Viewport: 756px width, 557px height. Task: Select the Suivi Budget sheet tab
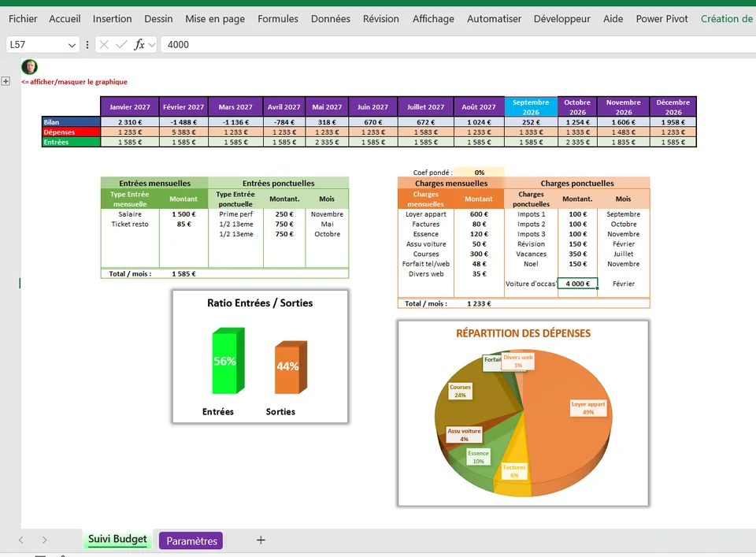[117, 539]
